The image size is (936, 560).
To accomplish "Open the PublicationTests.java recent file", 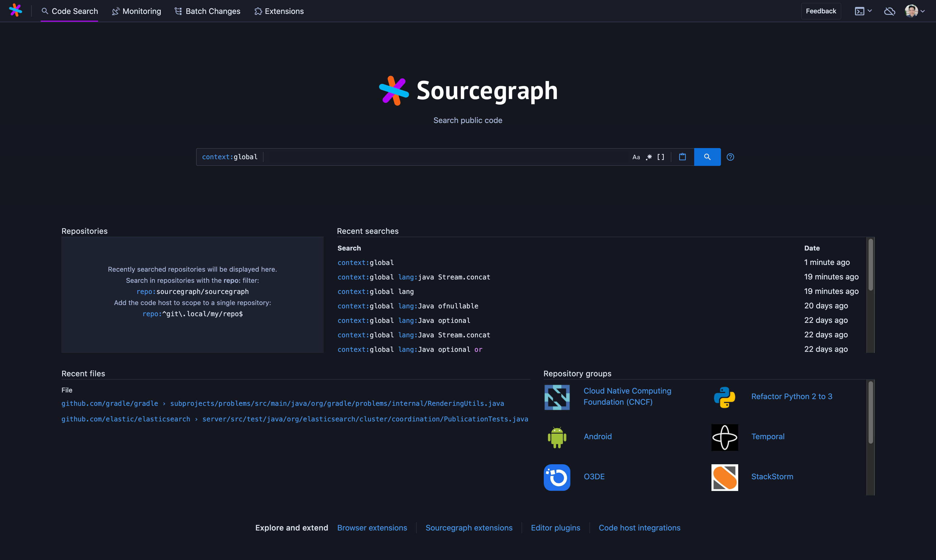I will point(365,419).
